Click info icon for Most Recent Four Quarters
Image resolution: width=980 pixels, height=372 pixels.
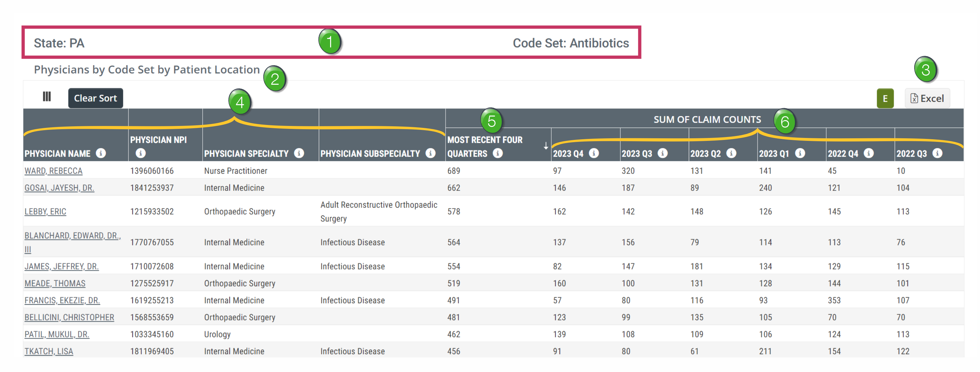tap(497, 153)
